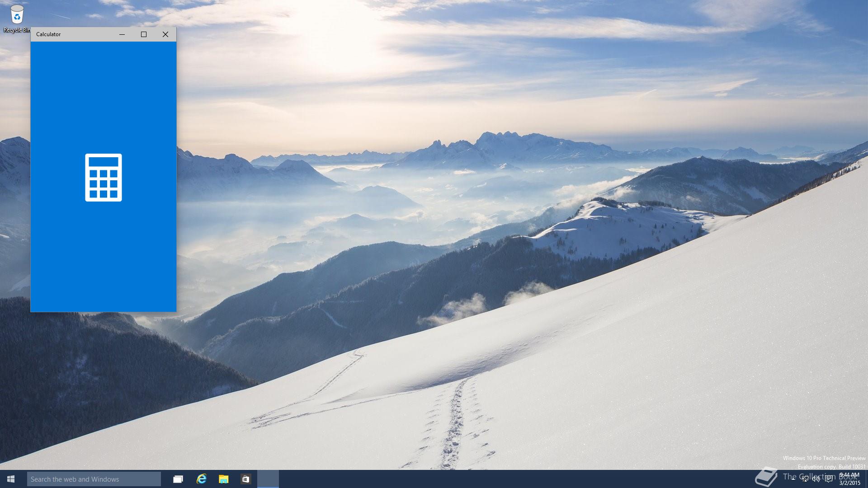Open the volume control tray icon
This screenshot has width=868, height=488.
[x=816, y=479]
